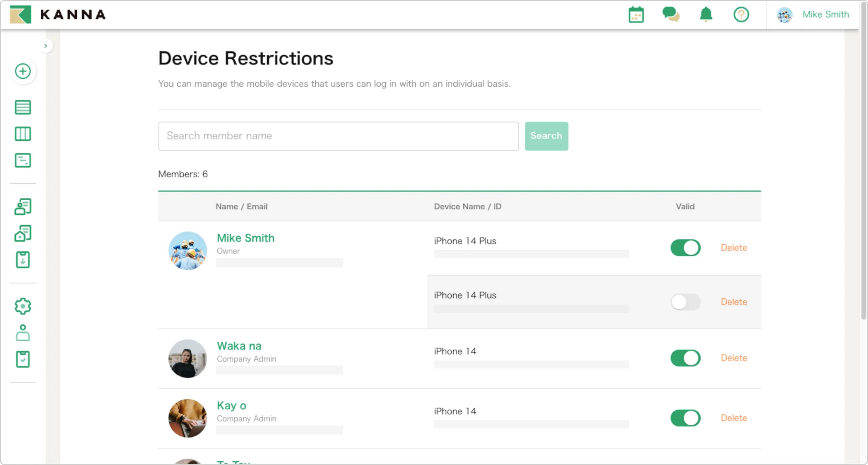Image resolution: width=868 pixels, height=465 pixels.
Task: Expand the collapsed left sidebar with the chevron
Action: 46,46
